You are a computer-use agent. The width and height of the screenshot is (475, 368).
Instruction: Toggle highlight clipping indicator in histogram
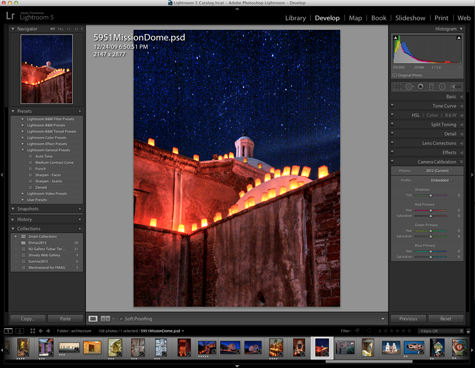(x=459, y=38)
